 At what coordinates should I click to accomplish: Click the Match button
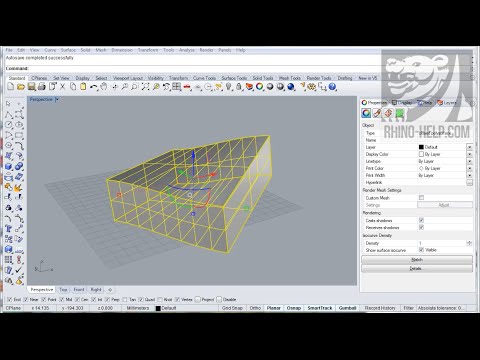[x=417, y=260]
